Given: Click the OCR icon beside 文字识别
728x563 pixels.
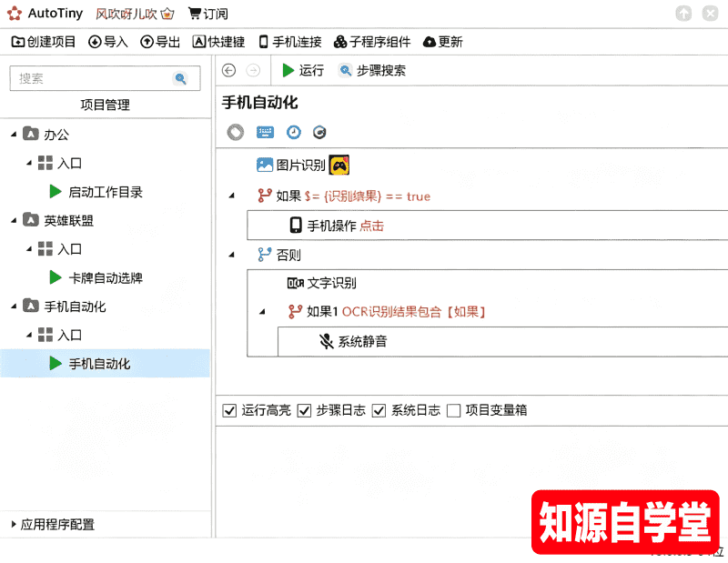Looking at the screenshot, I should pos(295,283).
